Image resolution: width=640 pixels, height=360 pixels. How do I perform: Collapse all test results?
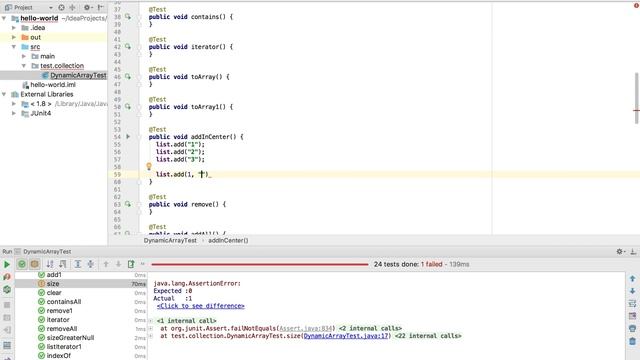pyautogui.click(x=90, y=264)
